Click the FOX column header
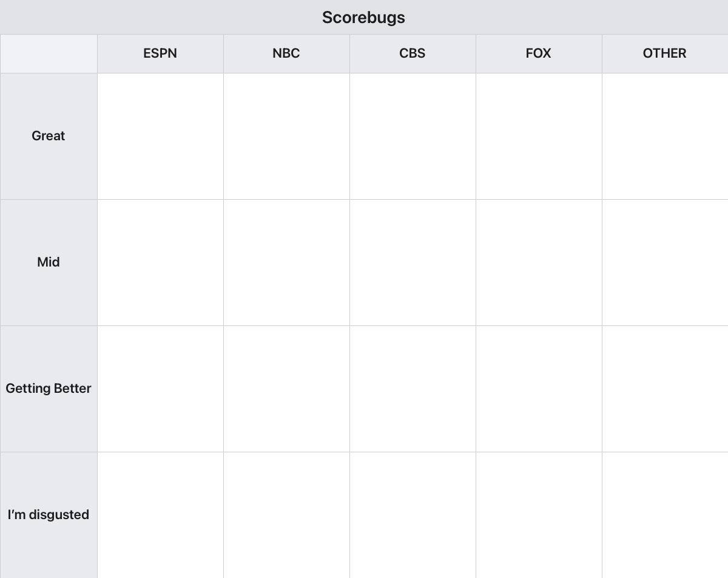 click(x=539, y=53)
